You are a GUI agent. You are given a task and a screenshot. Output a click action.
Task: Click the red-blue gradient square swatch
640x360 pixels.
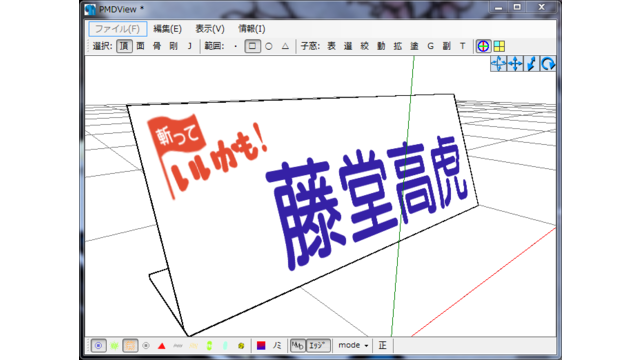[x=261, y=346]
